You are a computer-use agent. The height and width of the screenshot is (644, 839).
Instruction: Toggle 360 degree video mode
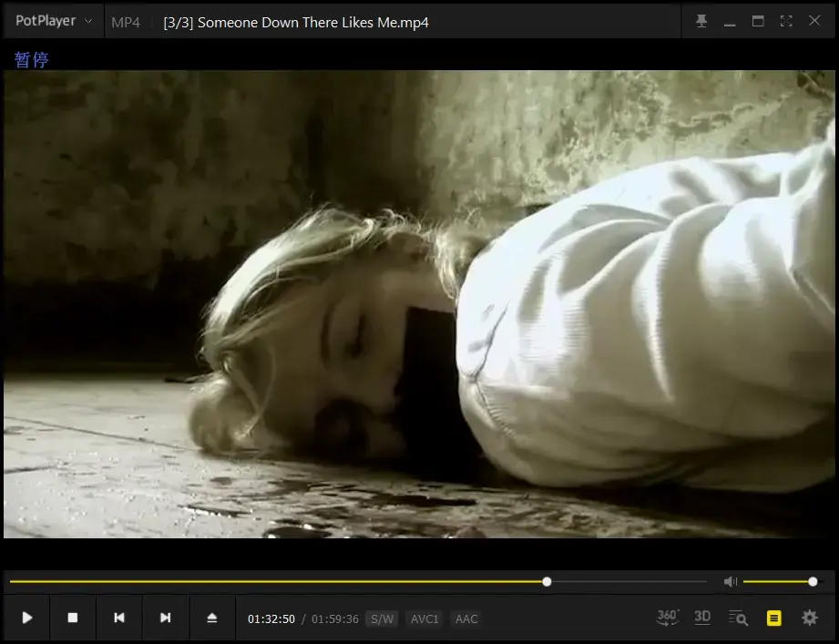(x=667, y=618)
